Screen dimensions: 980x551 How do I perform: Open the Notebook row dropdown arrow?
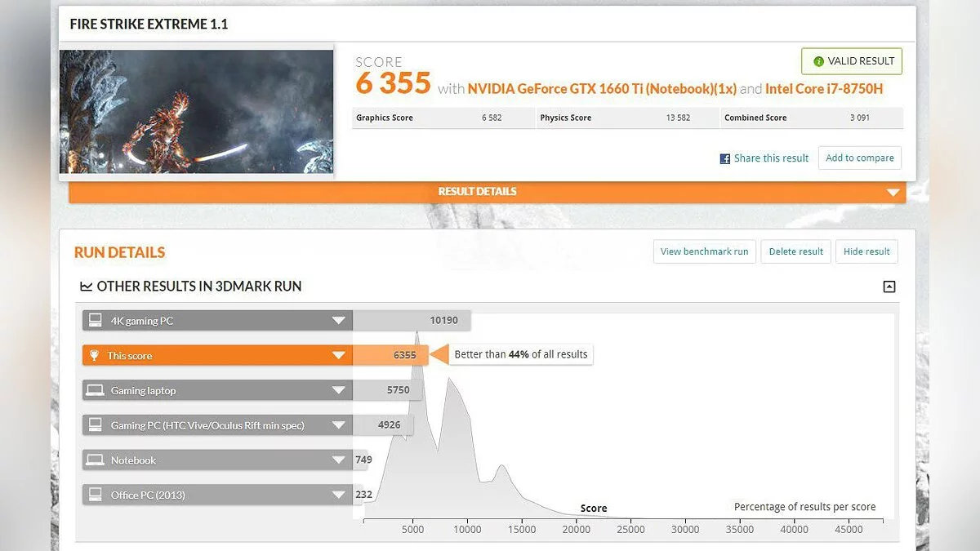click(339, 460)
